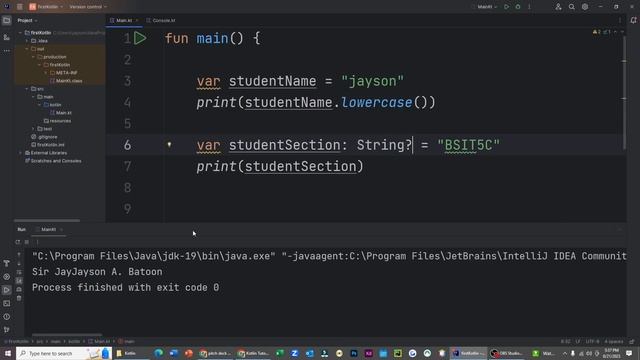This screenshot has width=640, height=360.
Task: Click 4 spaces indent setting
Action: [x=614, y=342]
